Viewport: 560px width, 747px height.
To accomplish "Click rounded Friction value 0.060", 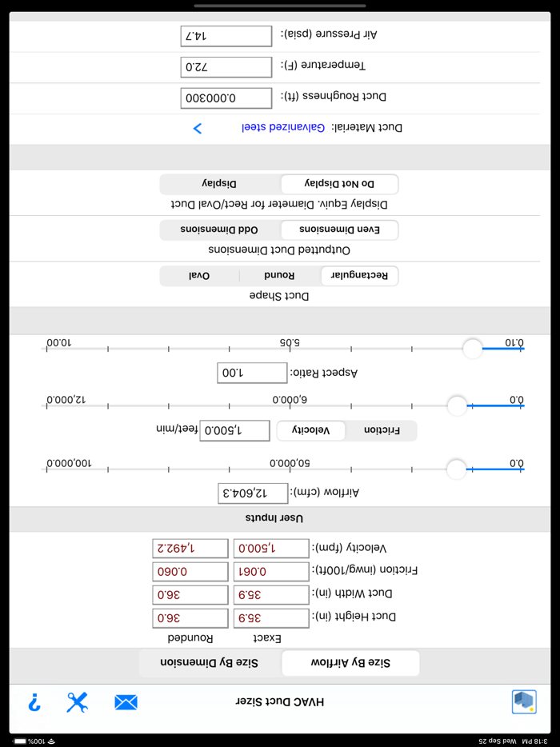I will click(190, 572).
